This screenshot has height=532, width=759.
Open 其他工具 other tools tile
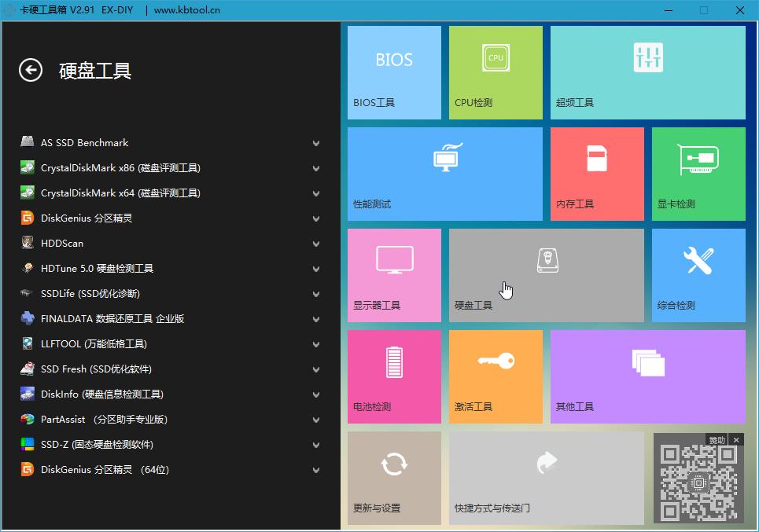pos(647,376)
